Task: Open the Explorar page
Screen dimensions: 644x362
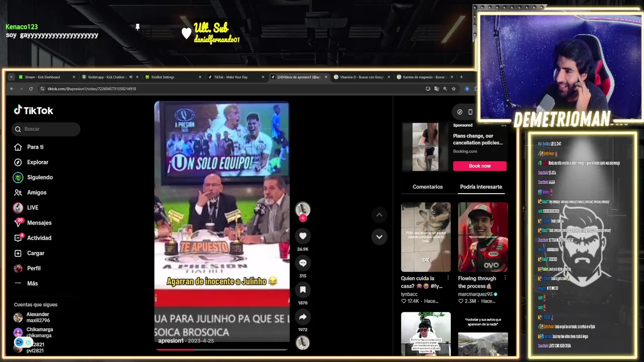Action: pyautogui.click(x=38, y=162)
